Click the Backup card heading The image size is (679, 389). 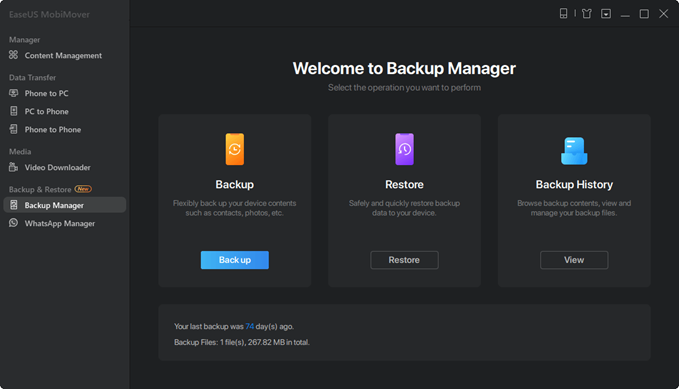tap(235, 185)
